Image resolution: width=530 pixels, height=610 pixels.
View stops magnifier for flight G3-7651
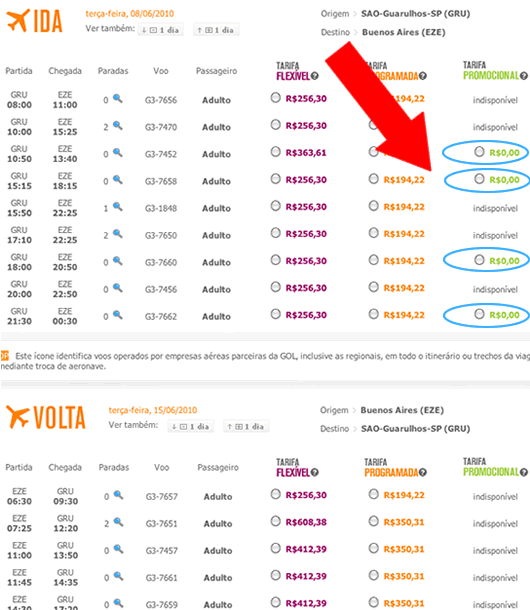pos(118,522)
